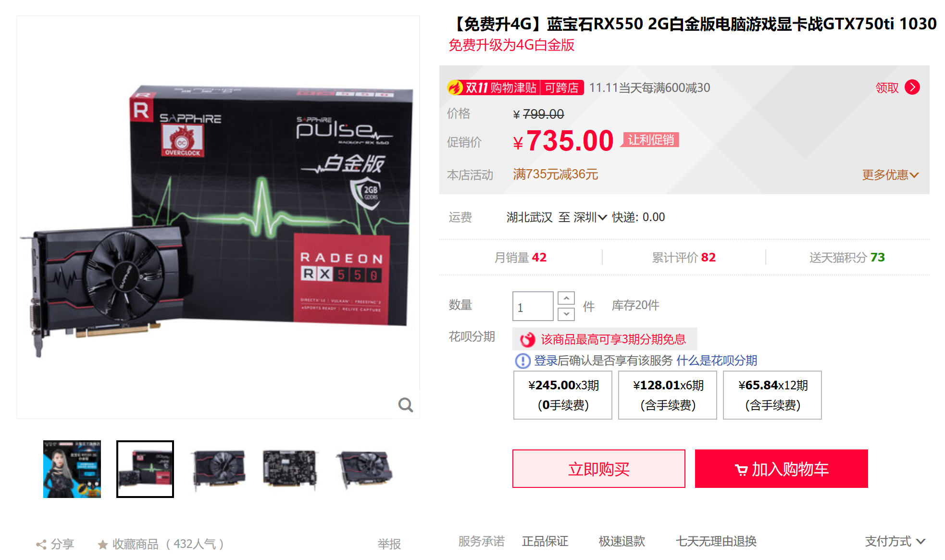This screenshot has width=945, height=560.
Task: Add item with 加入购物车 button
Action: pos(782,469)
